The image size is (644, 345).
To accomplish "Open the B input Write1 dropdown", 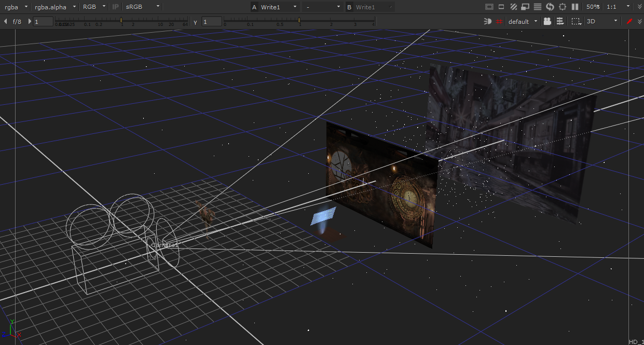I will click(374, 7).
